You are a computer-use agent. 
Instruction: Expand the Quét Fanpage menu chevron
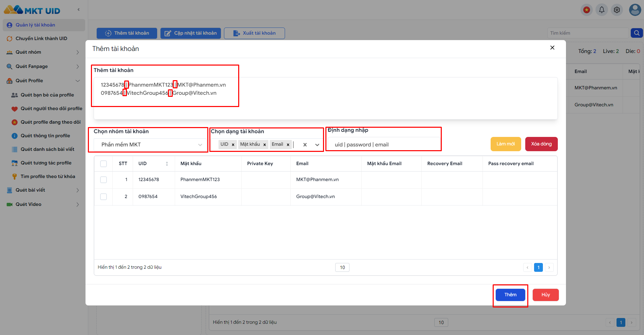point(77,66)
